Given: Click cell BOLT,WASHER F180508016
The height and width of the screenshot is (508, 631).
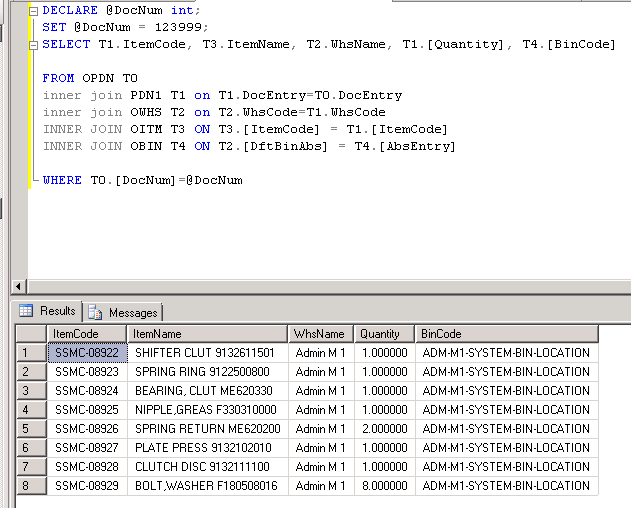Looking at the screenshot, I should pyautogui.click(x=208, y=485).
